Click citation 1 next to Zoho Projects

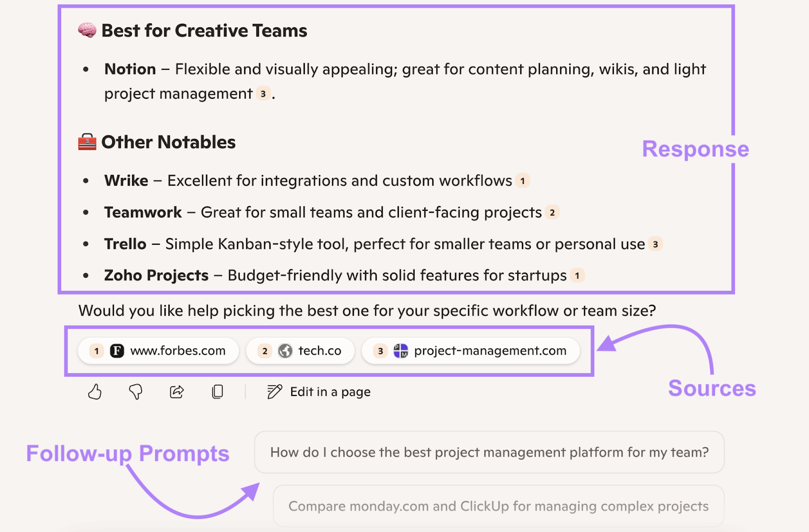pyautogui.click(x=577, y=276)
